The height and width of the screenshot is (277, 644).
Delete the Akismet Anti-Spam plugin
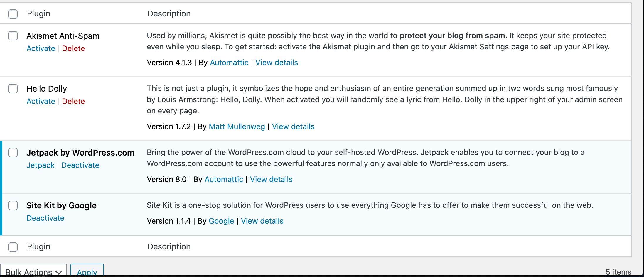[x=73, y=48]
